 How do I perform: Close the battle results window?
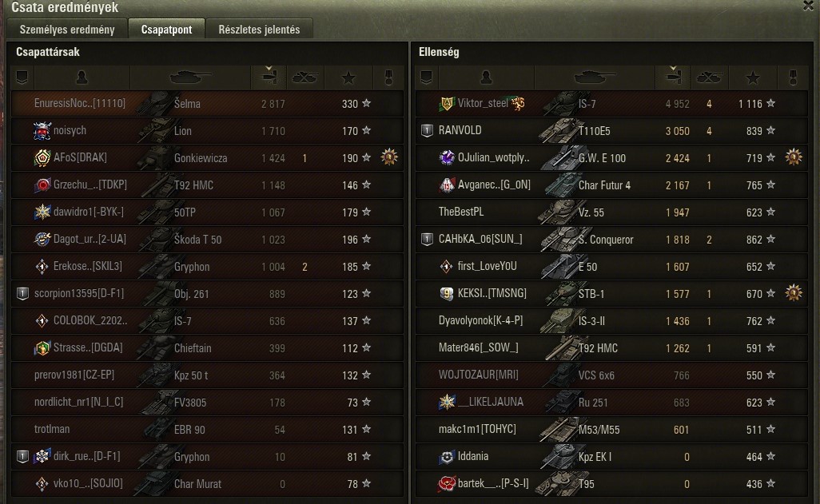click(x=809, y=6)
